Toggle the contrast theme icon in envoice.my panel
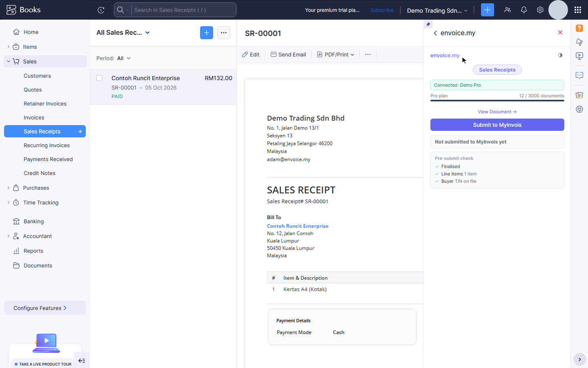 560,55
